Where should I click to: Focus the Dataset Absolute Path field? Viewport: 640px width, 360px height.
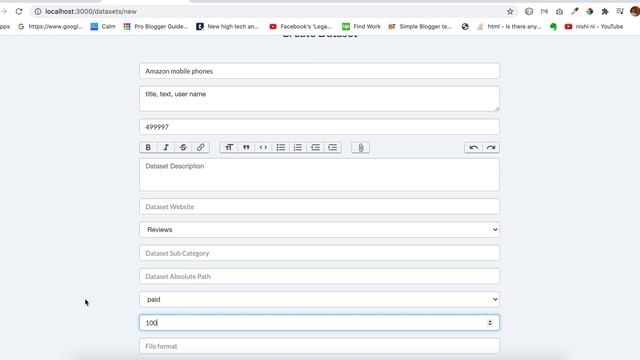(x=319, y=276)
